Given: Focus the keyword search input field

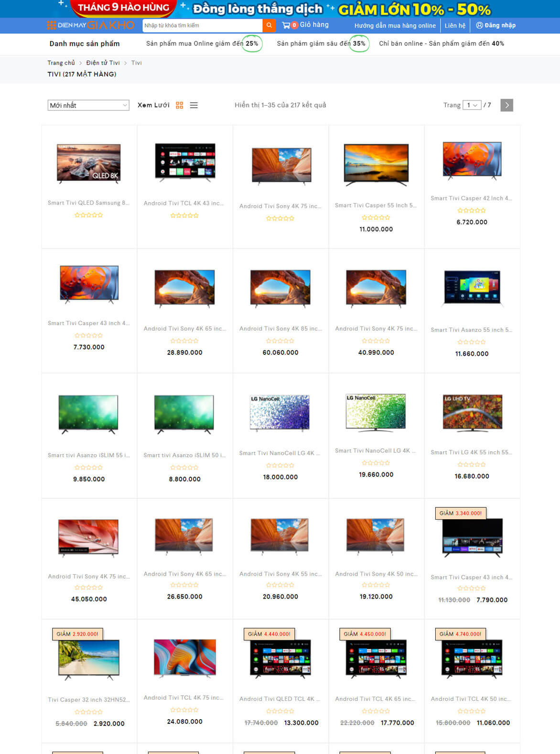Looking at the screenshot, I should pyautogui.click(x=202, y=25).
